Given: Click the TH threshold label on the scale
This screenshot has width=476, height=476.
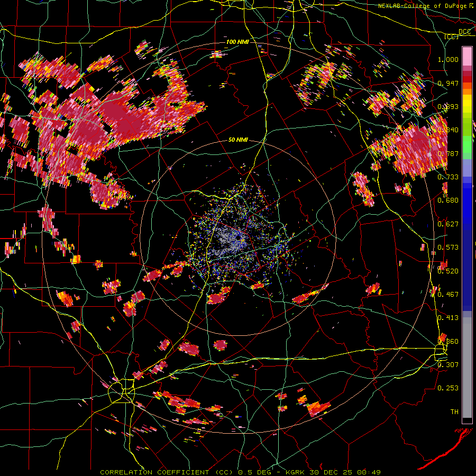Looking at the screenshot, I should (x=454, y=412).
